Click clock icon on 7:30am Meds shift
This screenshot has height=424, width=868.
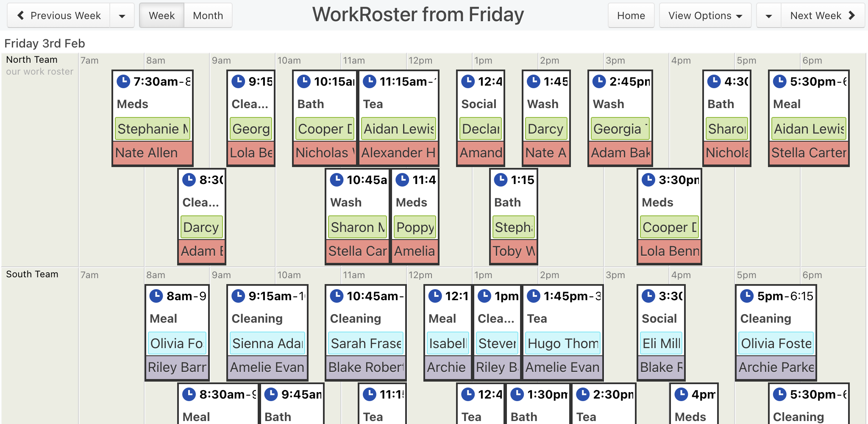(x=123, y=81)
